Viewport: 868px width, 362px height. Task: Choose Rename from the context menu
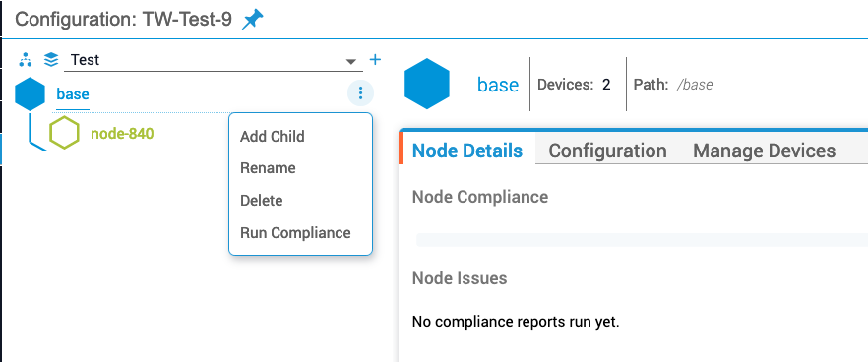(268, 168)
